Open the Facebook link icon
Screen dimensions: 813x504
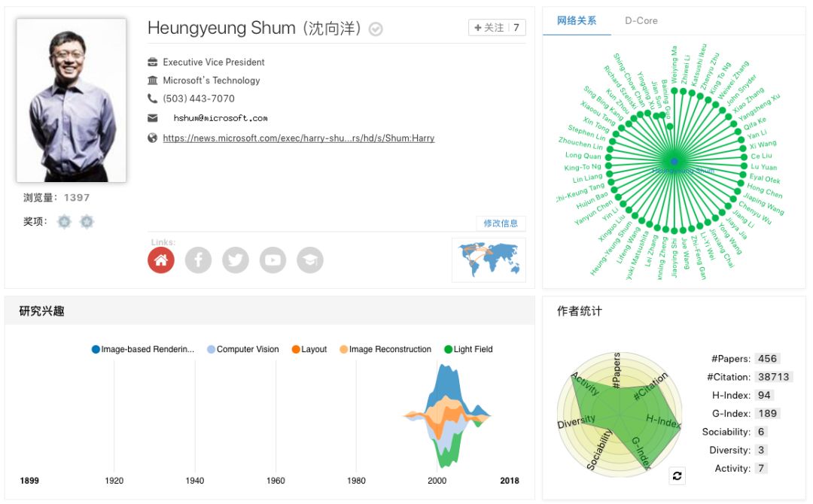(x=199, y=260)
